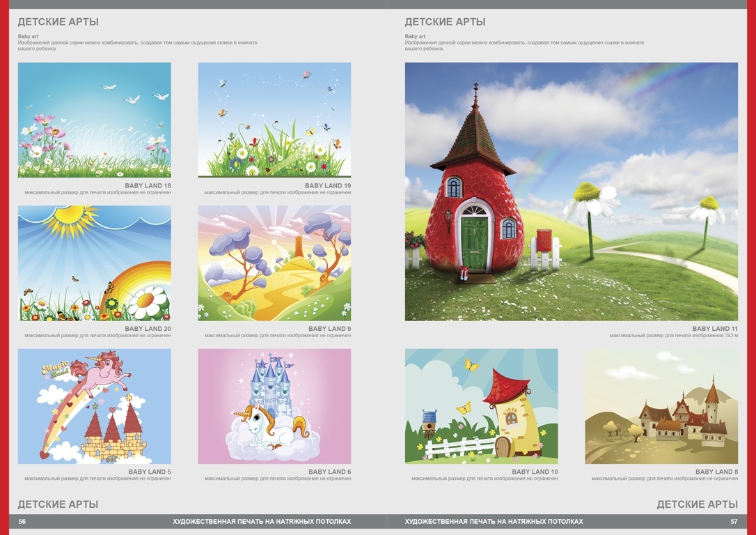
Task: Select the "BABY LAND 6" caption text
Action: 329,472
